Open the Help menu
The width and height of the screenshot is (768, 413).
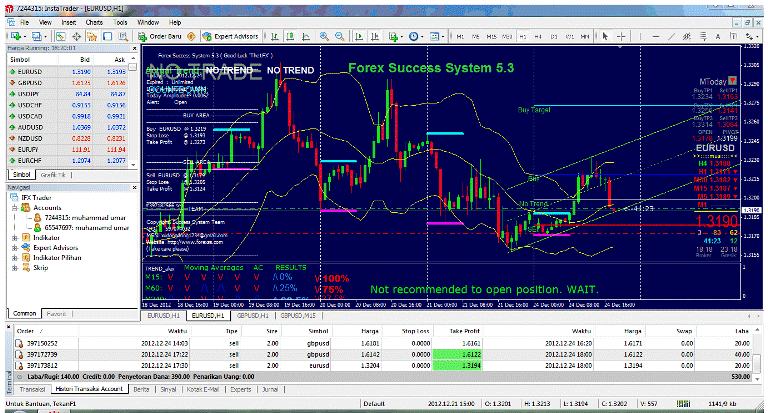click(175, 23)
